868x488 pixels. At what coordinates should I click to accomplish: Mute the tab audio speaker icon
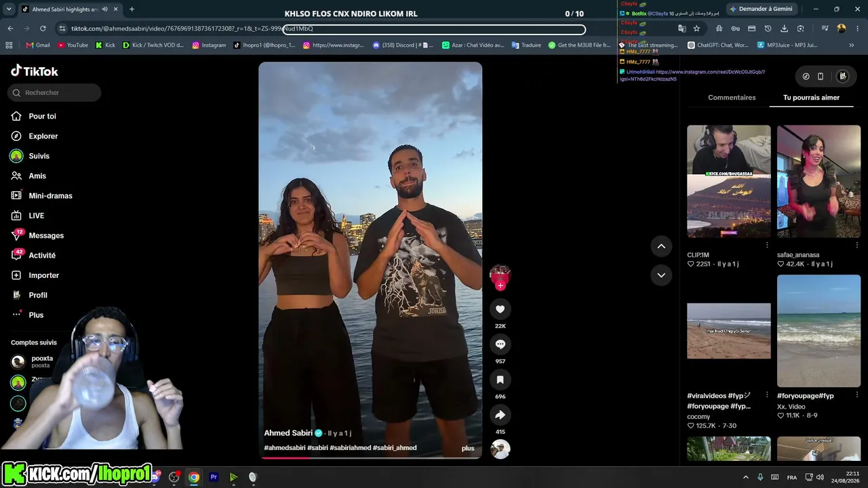104,9
